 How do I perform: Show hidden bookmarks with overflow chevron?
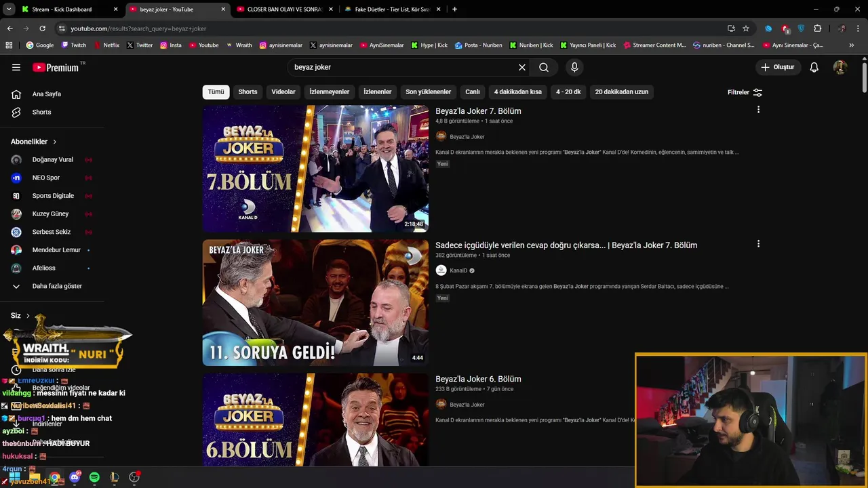click(852, 45)
